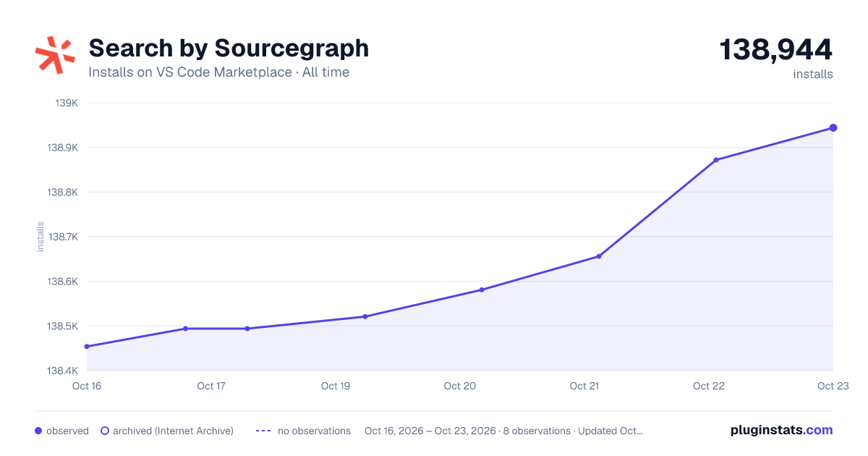This screenshot has width=868, height=456.
Task: Click the 138.9K y-axis label
Action: tap(63, 148)
